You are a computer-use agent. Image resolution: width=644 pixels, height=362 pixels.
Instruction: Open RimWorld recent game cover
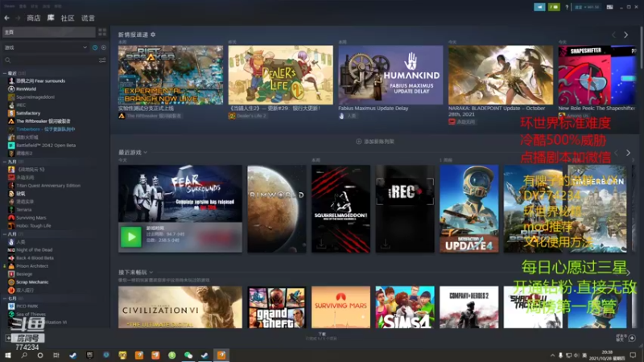(x=277, y=208)
